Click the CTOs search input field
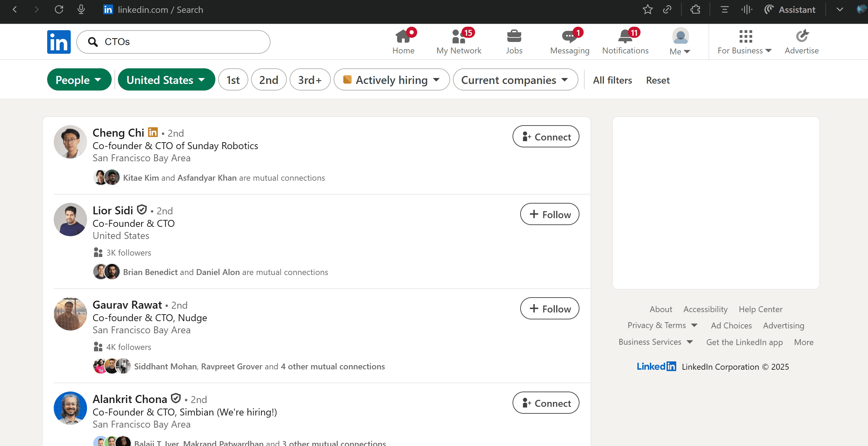 click(173, 42)
